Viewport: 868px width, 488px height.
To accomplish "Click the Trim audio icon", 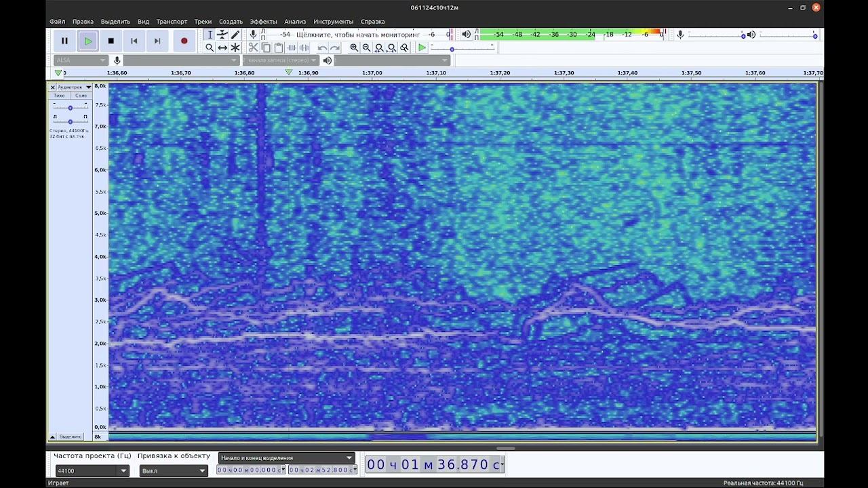I will click(x=292, y=47).
